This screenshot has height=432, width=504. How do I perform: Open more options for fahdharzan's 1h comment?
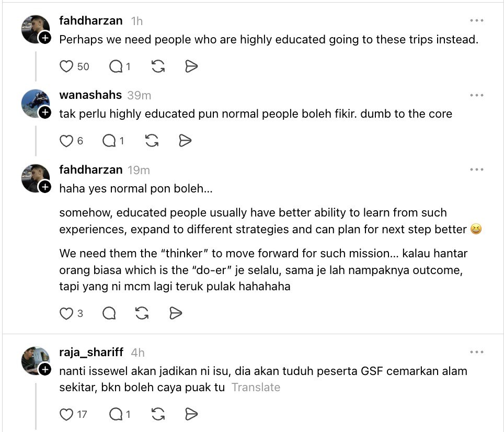(x=477, y=20)
